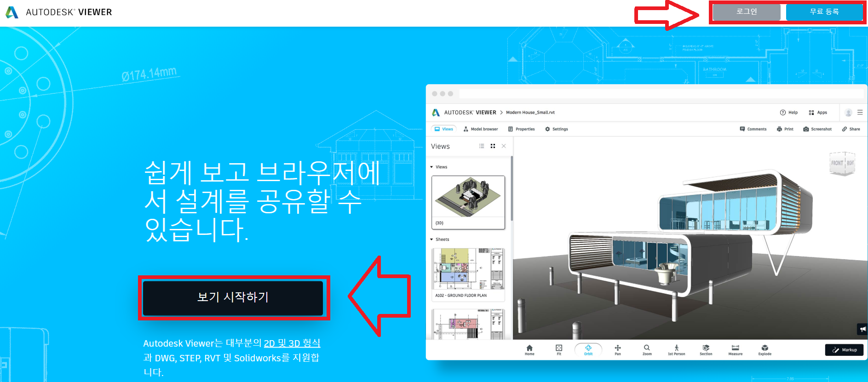Click the Views panel scrollbar
Screen dimensions: 868x382
(x=512, y=188)
